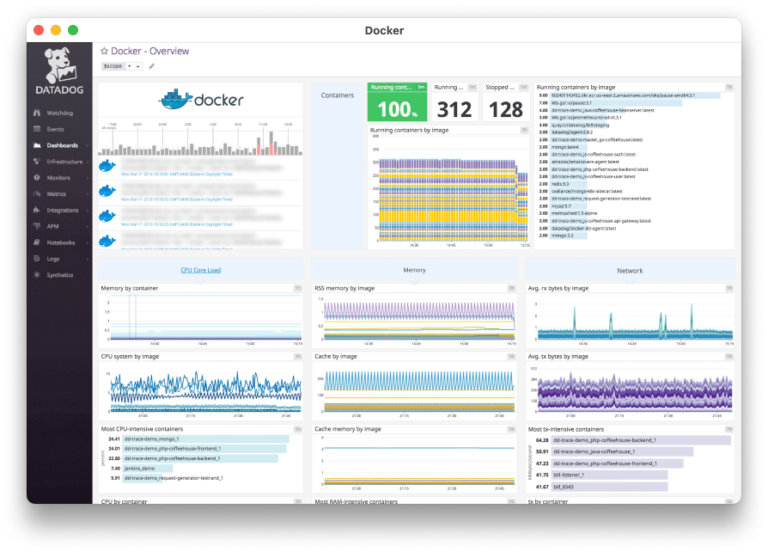
Task: Expand the Logs submenu chevron
Action: pos(88,259)
